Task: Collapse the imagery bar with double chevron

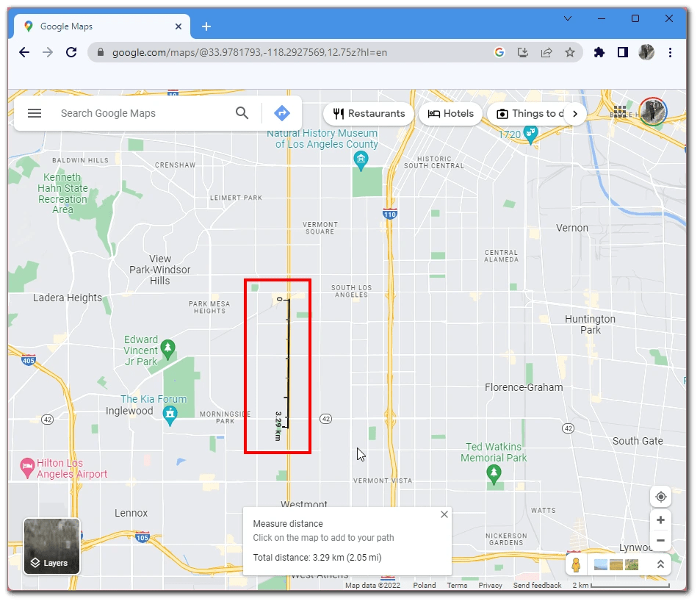Action: (x=660, y=564)
